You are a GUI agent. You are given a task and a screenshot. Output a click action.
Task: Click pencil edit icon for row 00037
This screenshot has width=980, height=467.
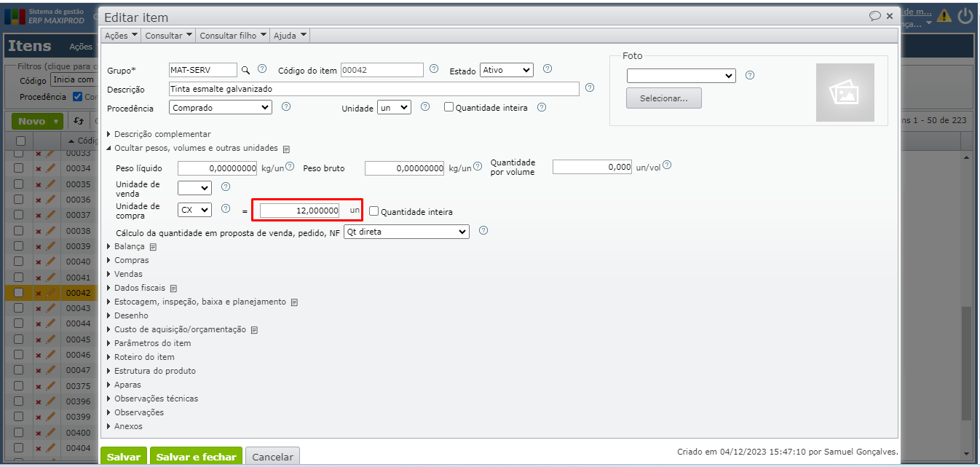pos(50,215)
